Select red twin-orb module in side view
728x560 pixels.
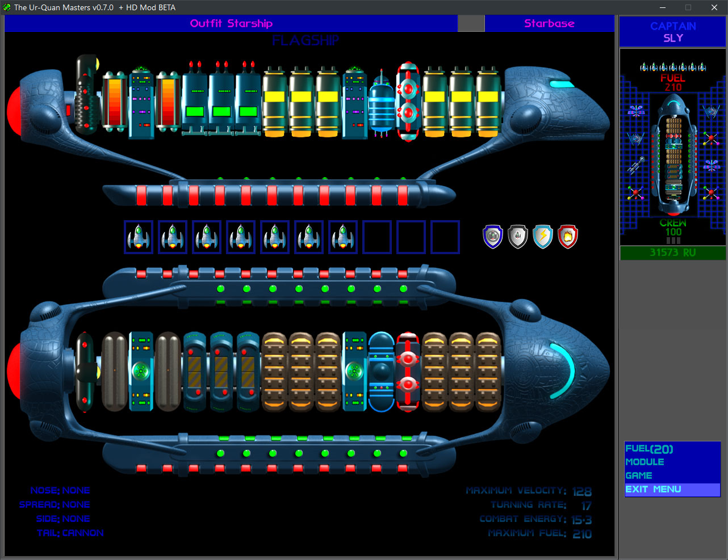pyautogui.click(x=408, y=372)
